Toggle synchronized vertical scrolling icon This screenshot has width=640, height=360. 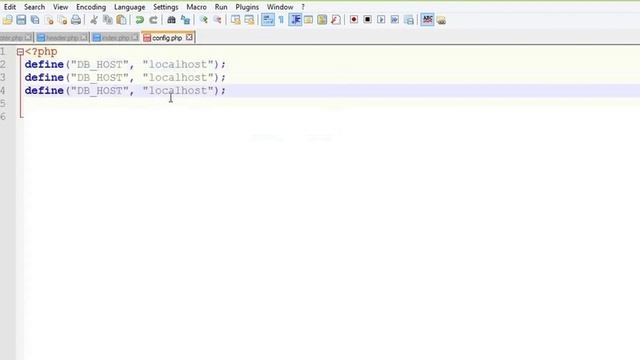pyautogui.click(x=236, y=20)
